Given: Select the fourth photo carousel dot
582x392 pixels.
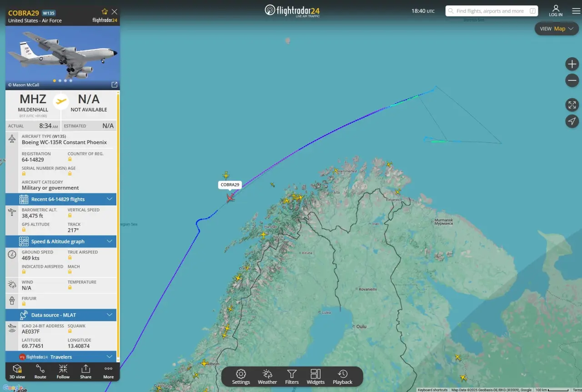Looking at the screenshot, I should (x=71, y=80).
